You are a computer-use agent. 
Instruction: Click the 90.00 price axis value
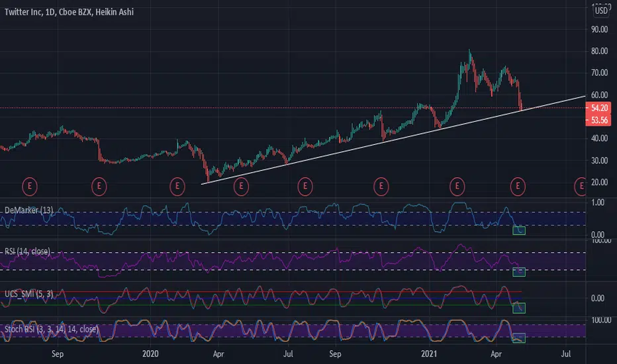pyautogui.click(x=599, y=29)
